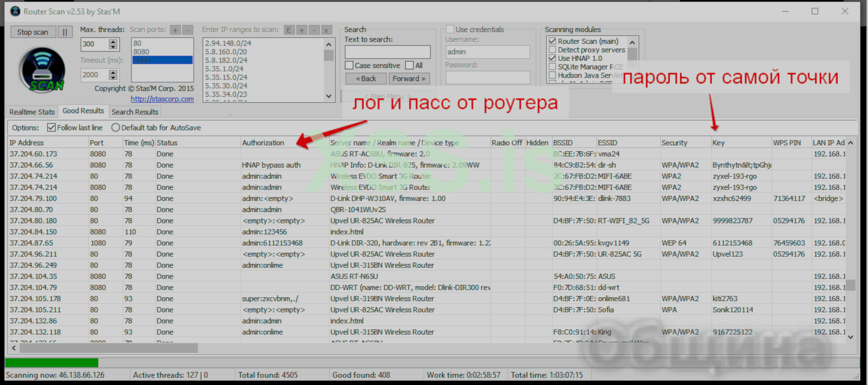Viewport: 868px width, 385px height.
Task: Click IP ranges list scroll up arrow
Action: (329, 43)
